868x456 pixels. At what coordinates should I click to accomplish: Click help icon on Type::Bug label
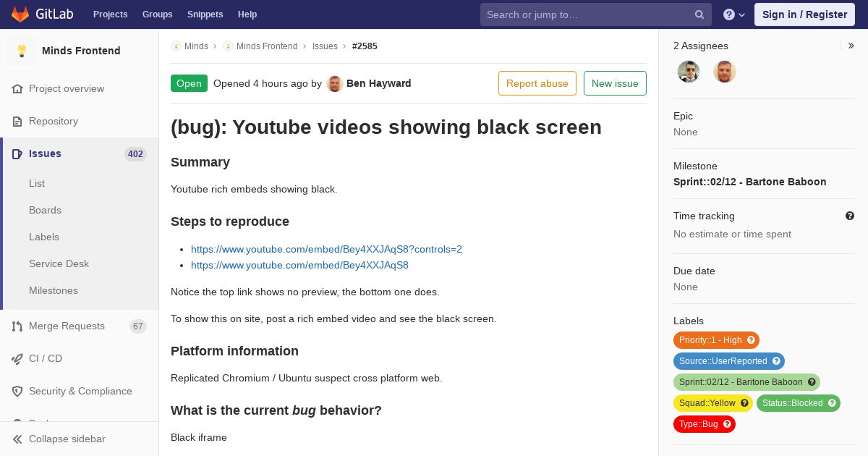click(727, 424)
